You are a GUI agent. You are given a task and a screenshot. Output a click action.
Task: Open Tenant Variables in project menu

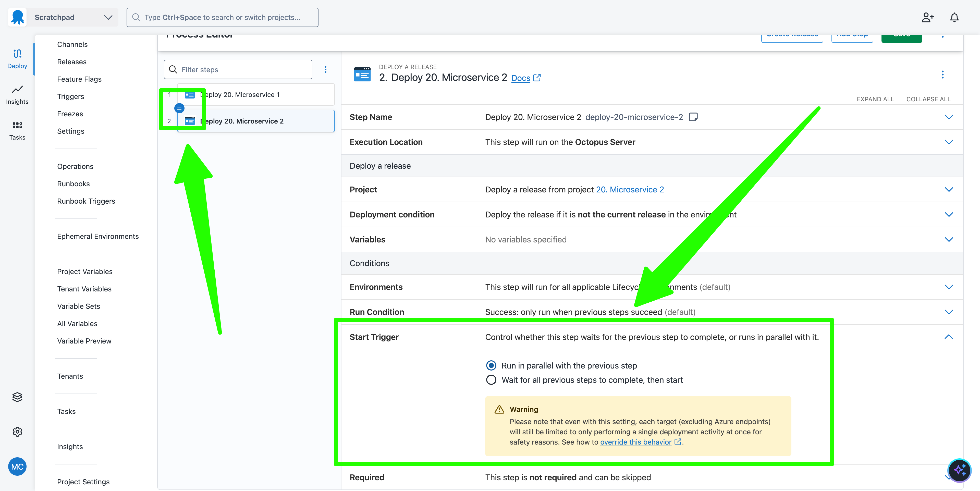coord(84,289)
